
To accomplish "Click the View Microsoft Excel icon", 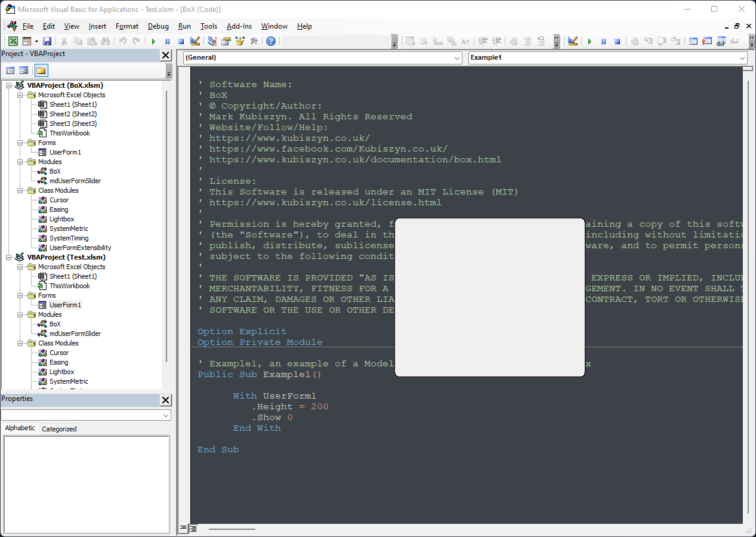I will 13,41.
